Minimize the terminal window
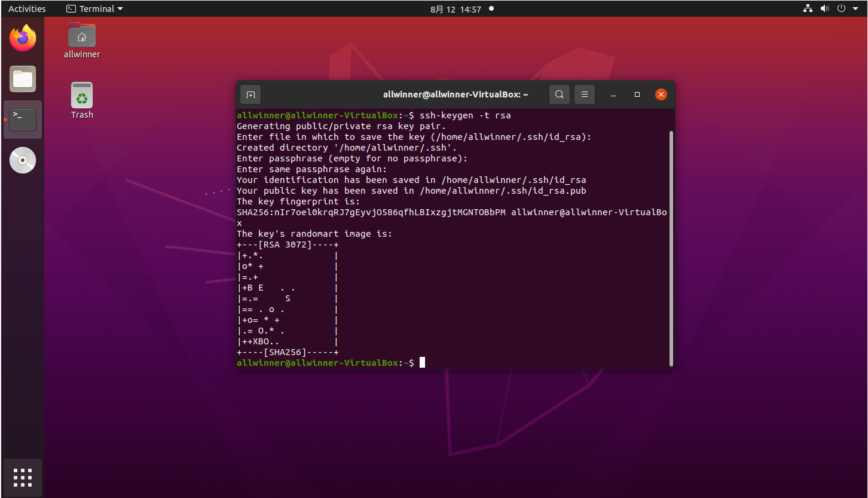 [613, 94]
